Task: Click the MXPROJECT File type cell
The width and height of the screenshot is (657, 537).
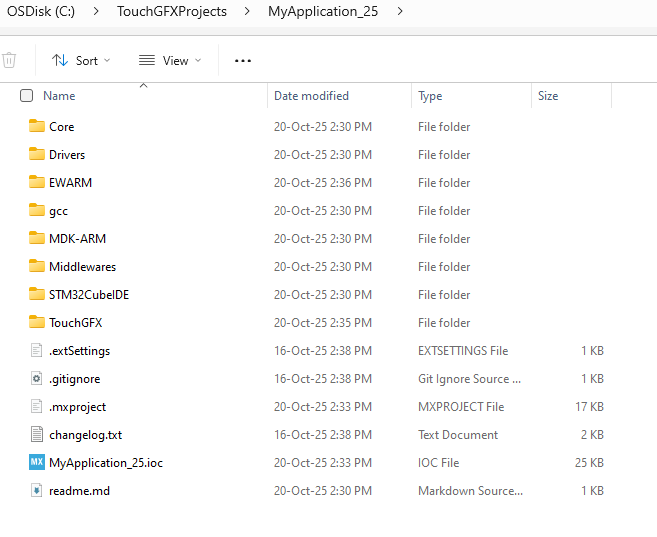Action: (461, 407)
